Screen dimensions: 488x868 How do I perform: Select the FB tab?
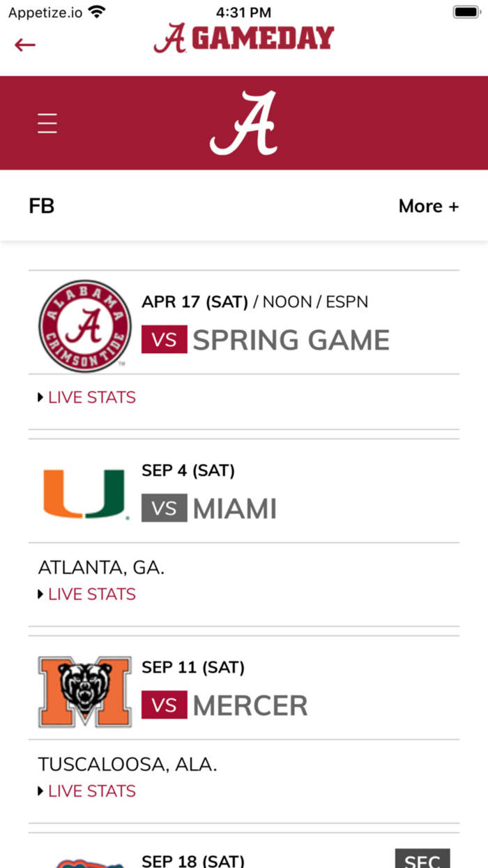point(42,206)
